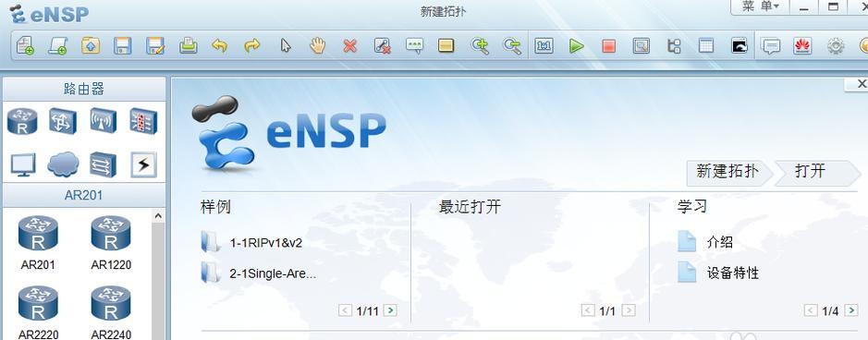
Task: Pick the AR1220 router device
Action: (111, 243)
